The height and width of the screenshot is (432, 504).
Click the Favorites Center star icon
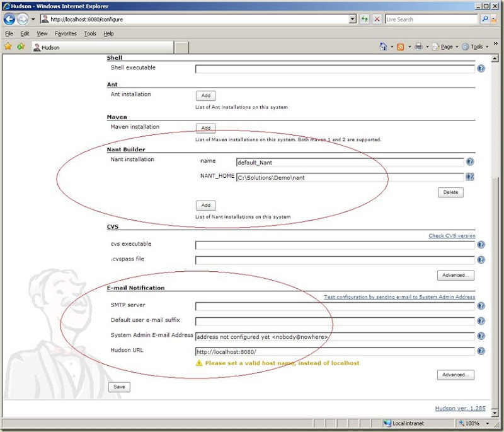tap(8, 47)
